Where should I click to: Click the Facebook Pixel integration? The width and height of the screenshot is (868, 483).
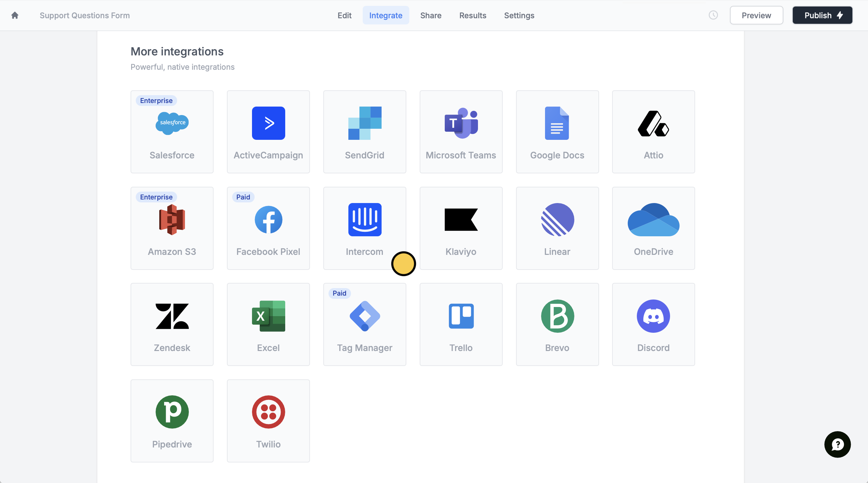[x=268, y=228]
